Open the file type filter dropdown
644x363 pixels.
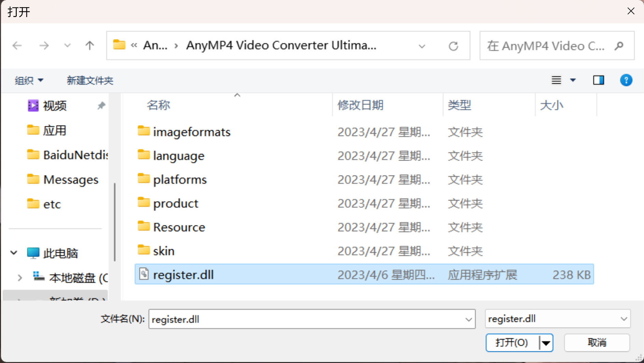pos(557,319)
